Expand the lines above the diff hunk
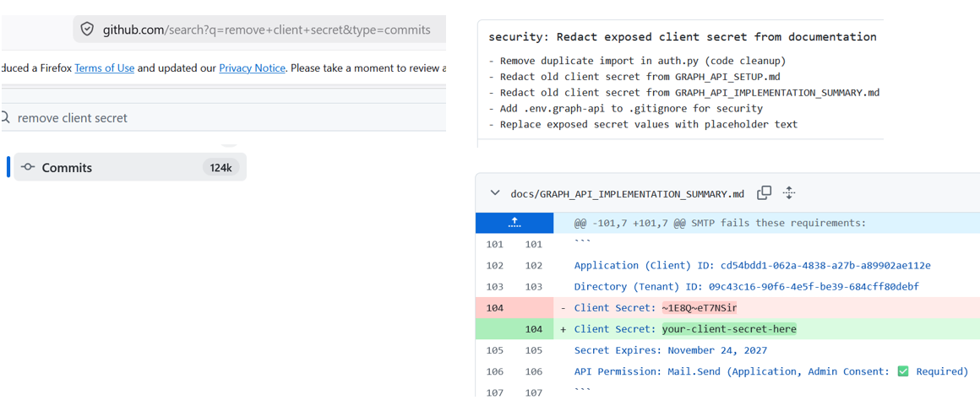The image size is (980, 411). pyautogui.click(x=514, y=223)
